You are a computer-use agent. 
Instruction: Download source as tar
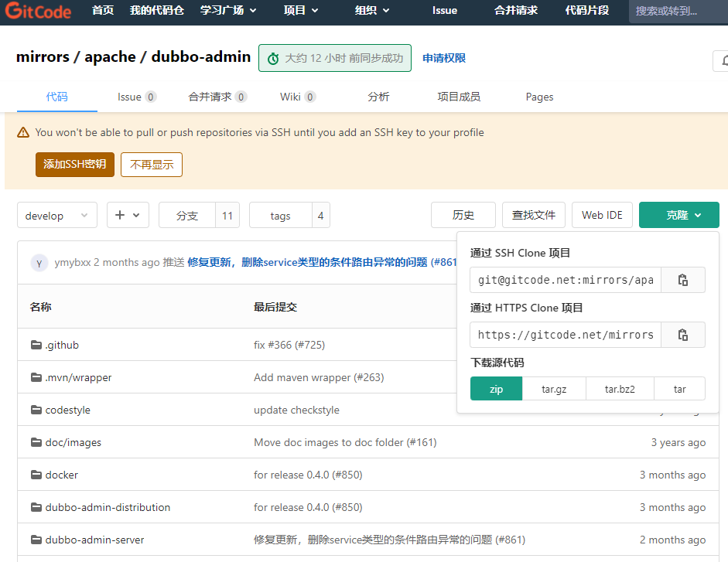[x=680, y=389]
